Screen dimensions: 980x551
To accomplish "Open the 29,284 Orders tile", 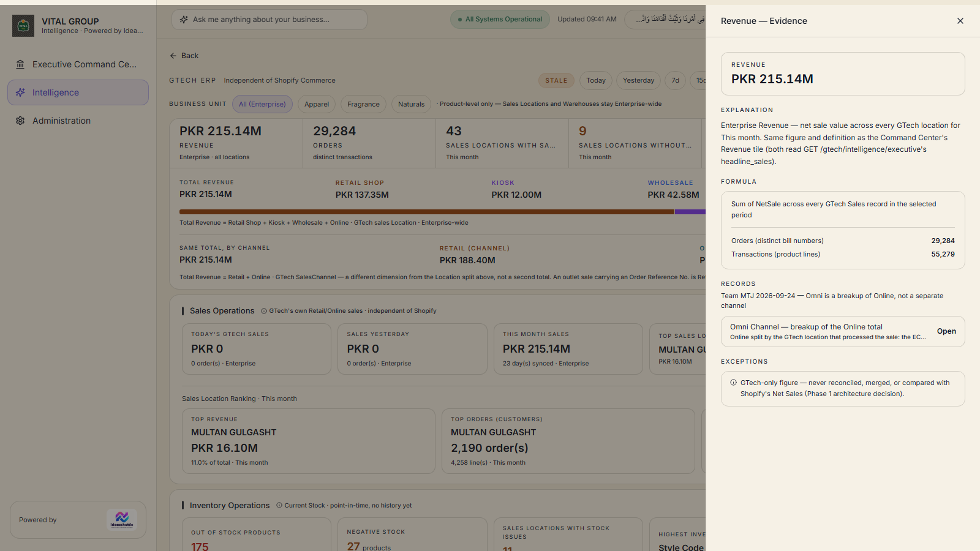I will tap(369, 143).
